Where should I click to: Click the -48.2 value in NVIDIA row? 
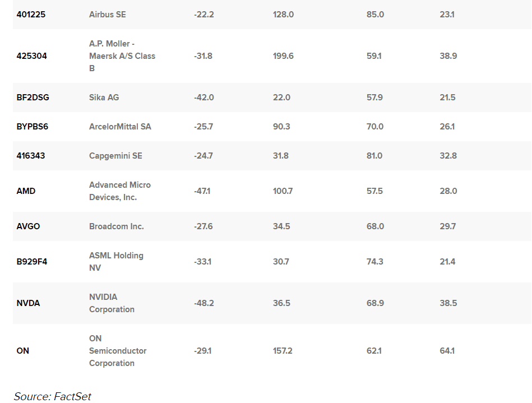(203, 303)
